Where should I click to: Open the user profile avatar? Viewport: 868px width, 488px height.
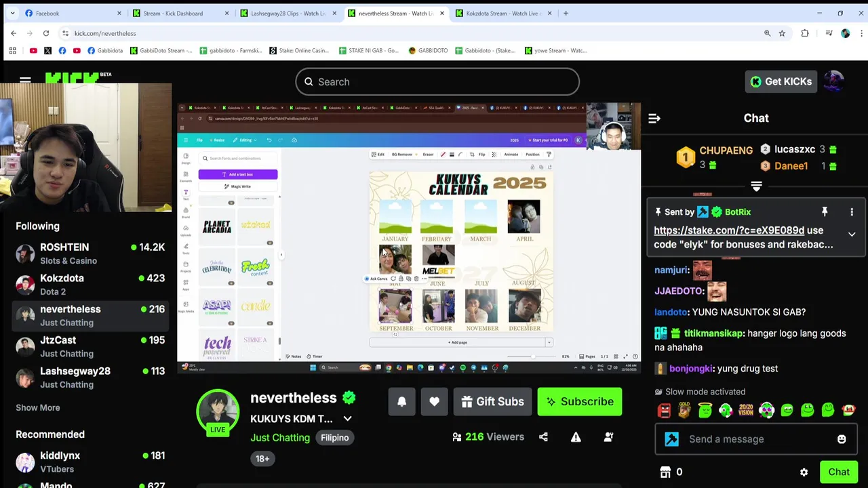[x=833, y=81]
